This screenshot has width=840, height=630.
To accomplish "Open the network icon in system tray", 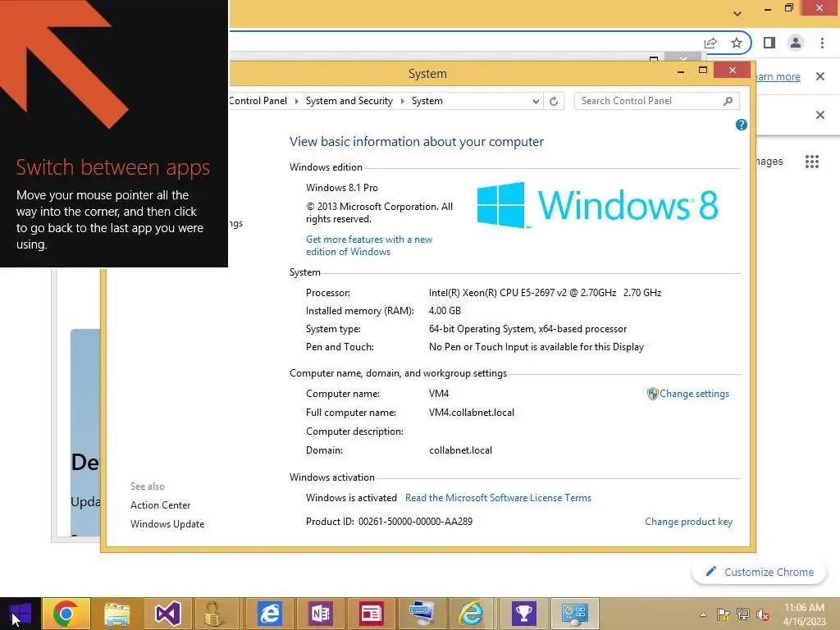I will (743, 614).
